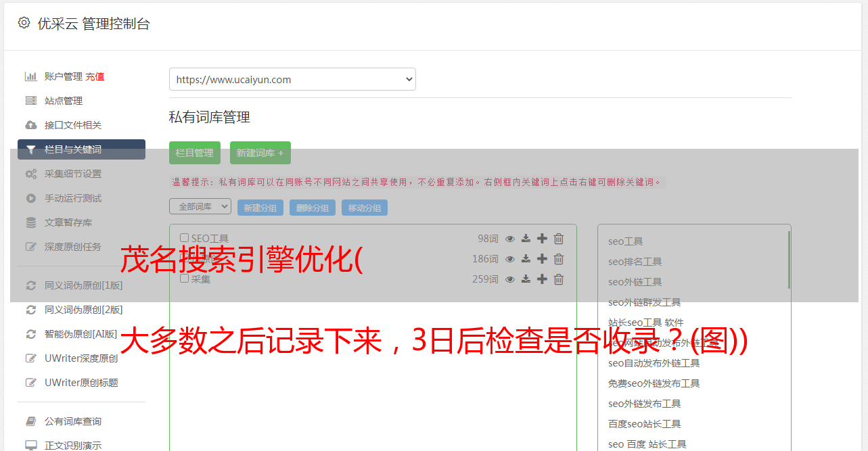This screenshot has height=451, width=868.
Task: Click the 新建分组 button
Action: (260, 208)
